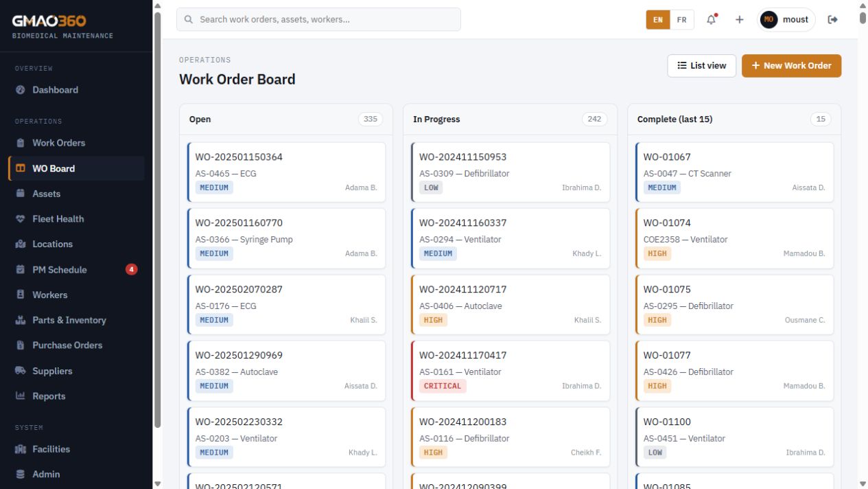Open card WO-202502070287
The image size is (868, 489).
click(x=286, y=304)
